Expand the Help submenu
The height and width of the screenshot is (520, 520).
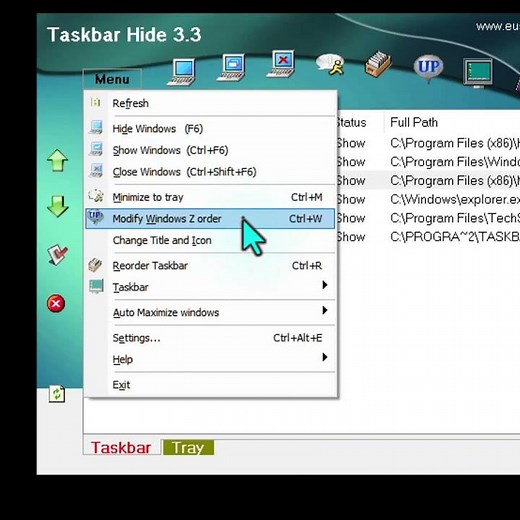[x=211, y=359]
